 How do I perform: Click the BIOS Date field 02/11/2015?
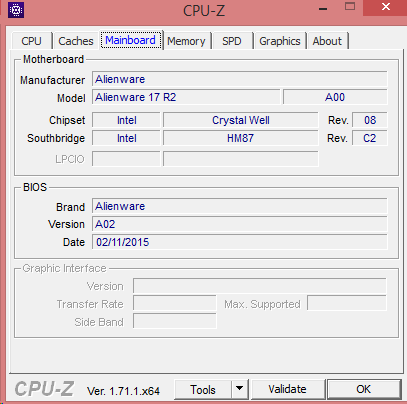[240, 242]
